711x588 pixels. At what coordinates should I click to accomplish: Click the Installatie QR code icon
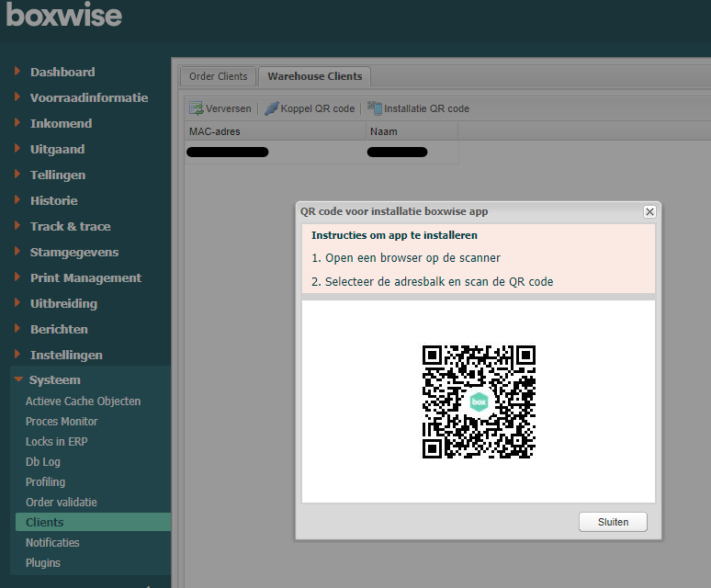375,108
